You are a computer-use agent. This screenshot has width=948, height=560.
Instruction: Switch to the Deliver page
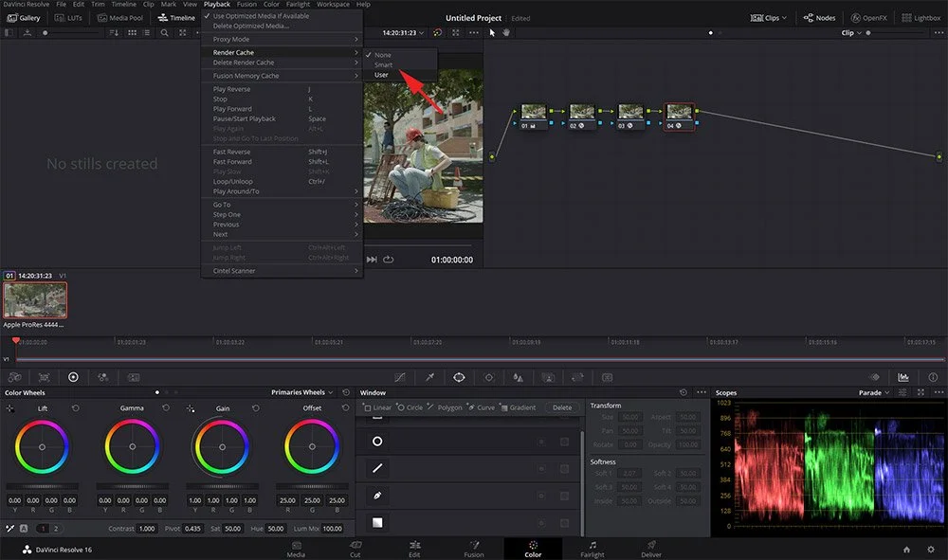tap(650, 550)
